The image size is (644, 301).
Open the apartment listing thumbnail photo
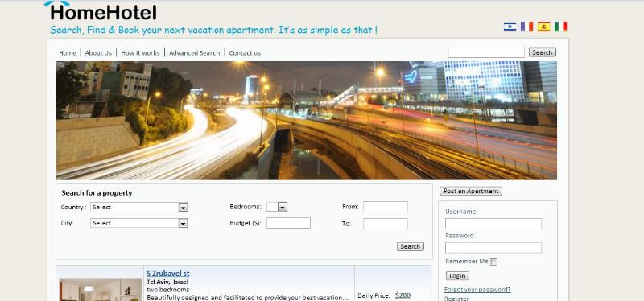[x=100, y=290]
